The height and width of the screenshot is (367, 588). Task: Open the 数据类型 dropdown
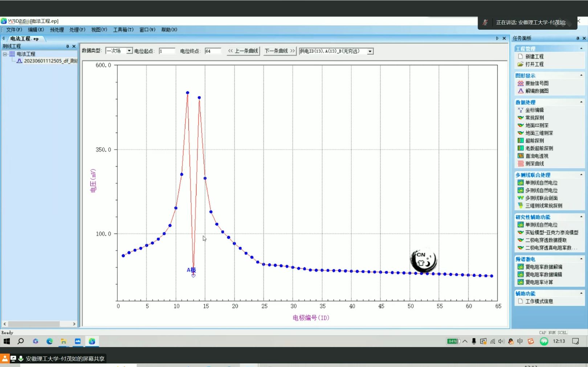pyautogui.click(x=129, y=51)
